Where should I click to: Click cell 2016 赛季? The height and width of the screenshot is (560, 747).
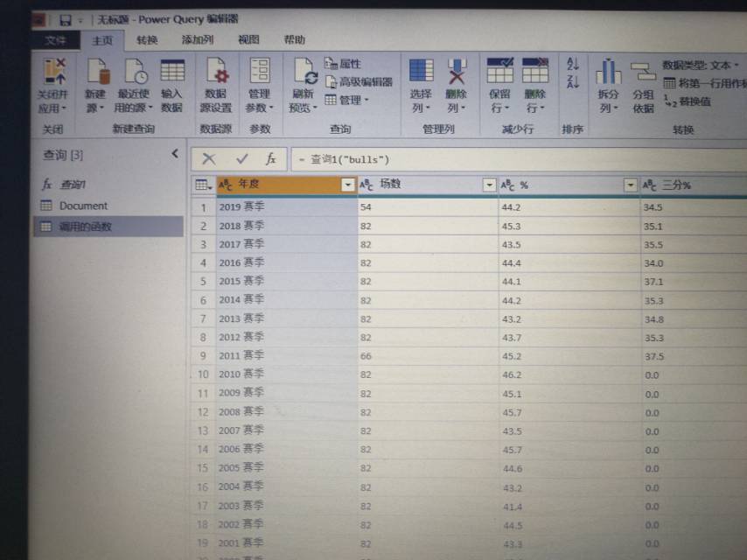point(286,263)
